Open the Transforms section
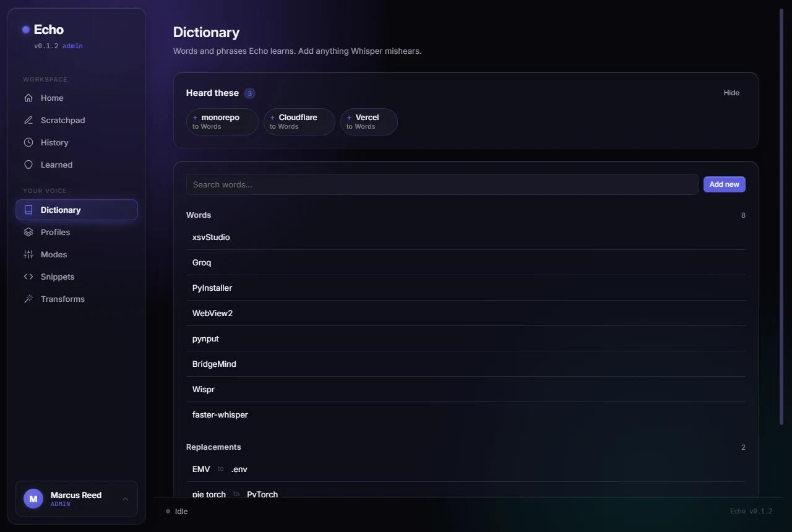This screenshot has height=532, width=792. tap(77, 299)
